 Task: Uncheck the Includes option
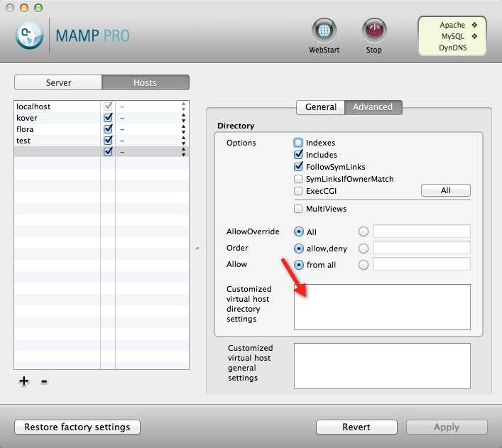click(298, 154)
